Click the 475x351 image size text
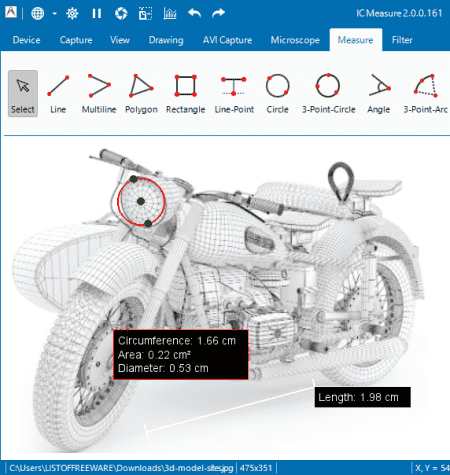Viewport: 450px width, 475px height. pyautogui.click(x=256, y=468)
